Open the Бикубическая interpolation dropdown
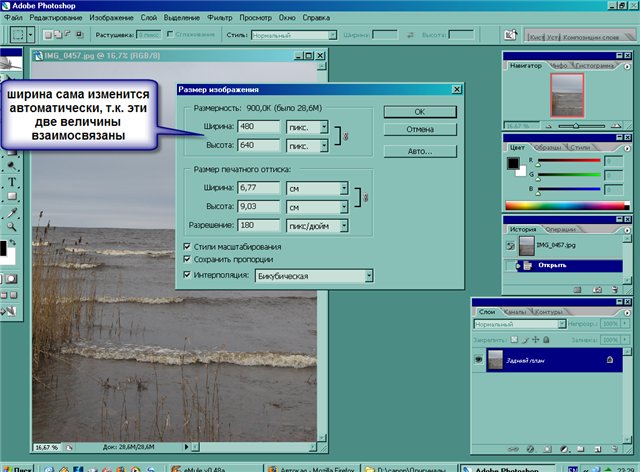Screen dimensions: 640x472 pyautogui.click(x=369, y=275)
